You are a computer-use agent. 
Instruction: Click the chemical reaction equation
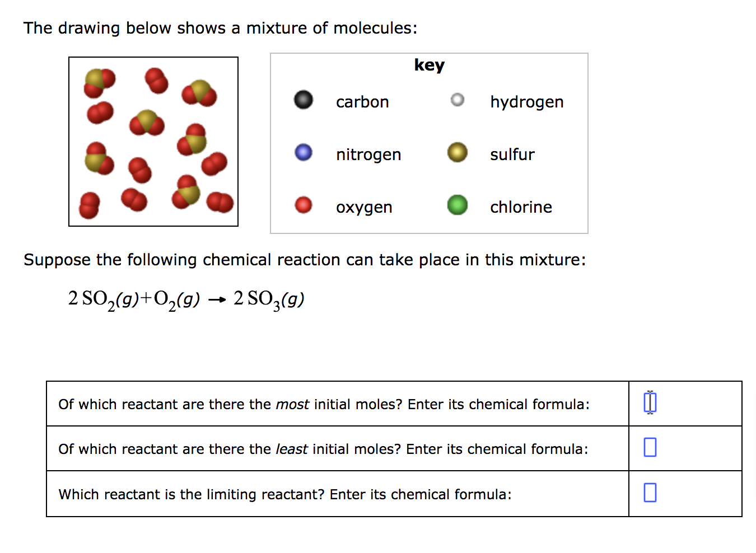pos(185,297)
